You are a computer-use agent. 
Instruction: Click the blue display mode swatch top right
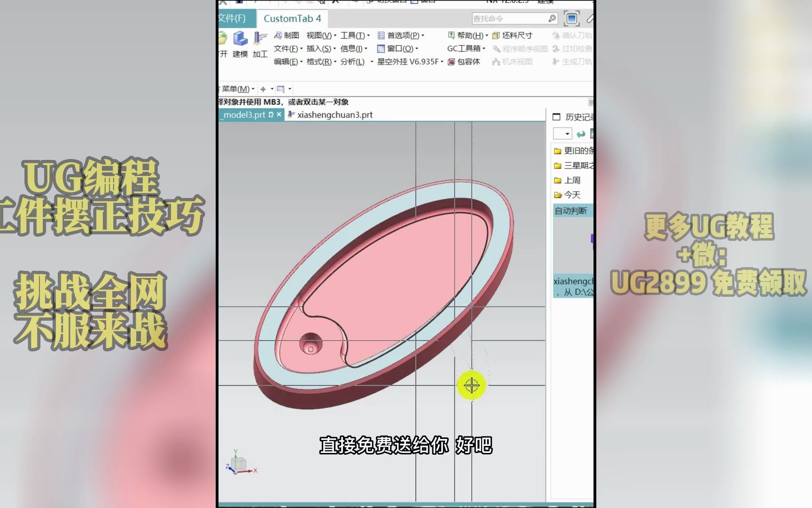click(x=572, y=18)
